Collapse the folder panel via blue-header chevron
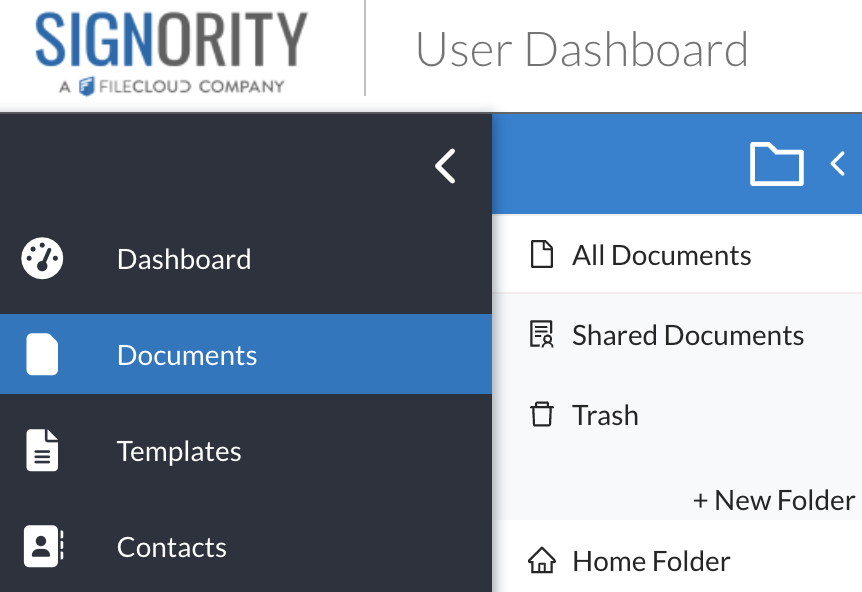The height and width of the screenshot is (592, 862). tap(838, 164)
